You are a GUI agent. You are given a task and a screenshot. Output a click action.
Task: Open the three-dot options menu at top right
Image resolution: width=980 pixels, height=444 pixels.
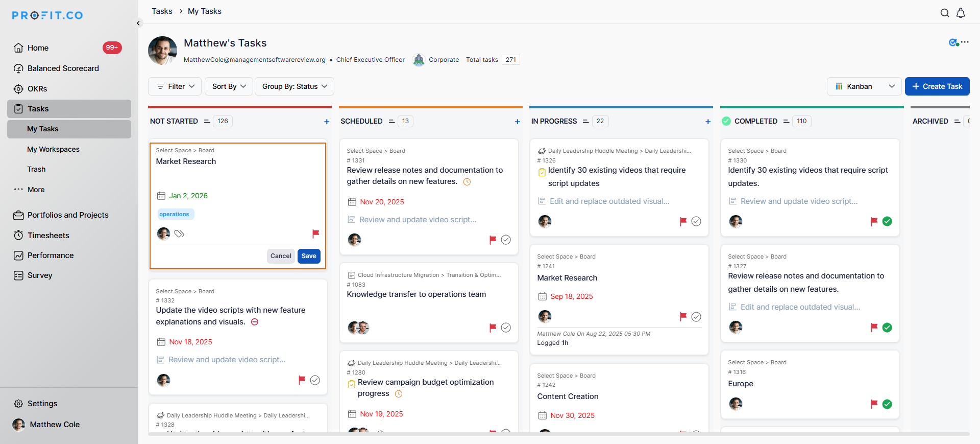coord(965,42)
